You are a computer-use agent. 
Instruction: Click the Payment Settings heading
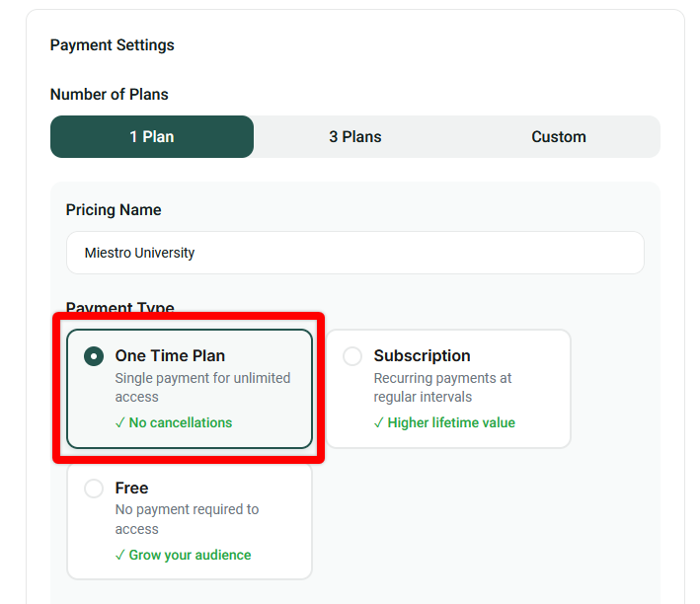pos(112,45)
